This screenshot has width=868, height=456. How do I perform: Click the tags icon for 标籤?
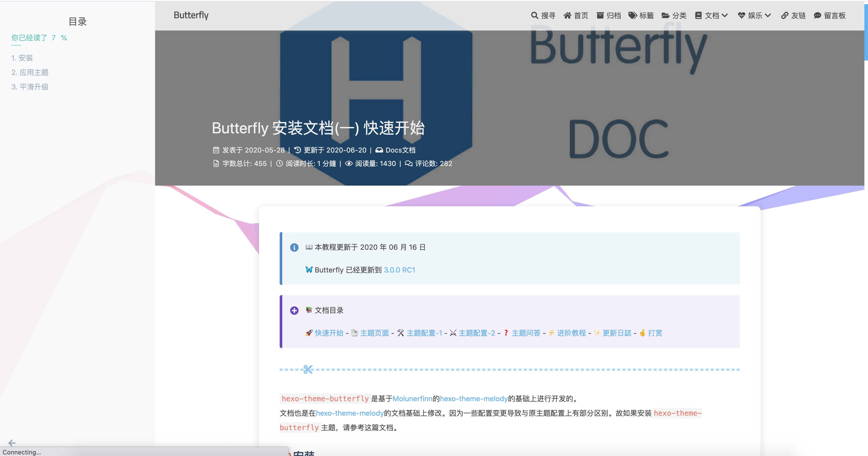pyautogui.click(x=633, y=16)
